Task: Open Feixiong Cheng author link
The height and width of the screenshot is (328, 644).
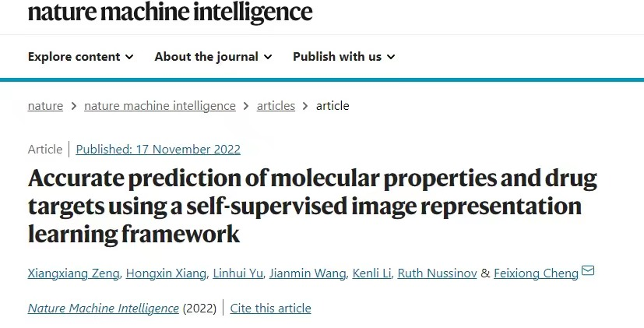Action: click(x=537, y=273)
